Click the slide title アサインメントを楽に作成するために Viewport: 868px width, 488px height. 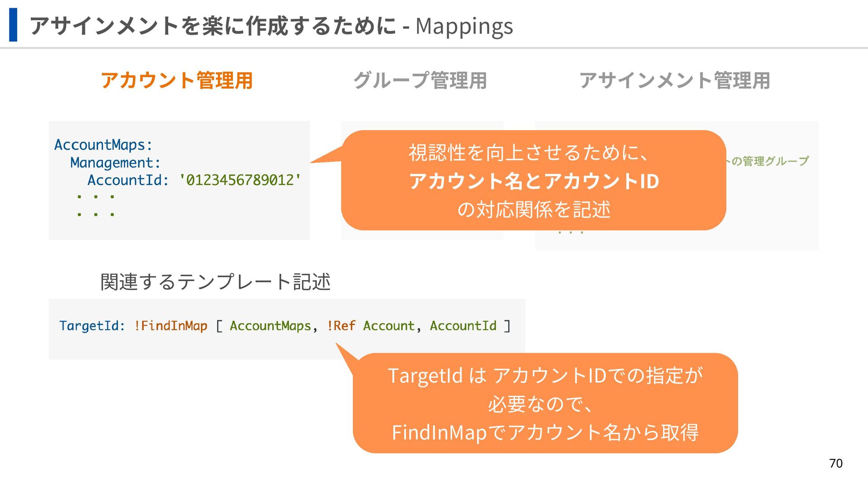coord(212,26)
